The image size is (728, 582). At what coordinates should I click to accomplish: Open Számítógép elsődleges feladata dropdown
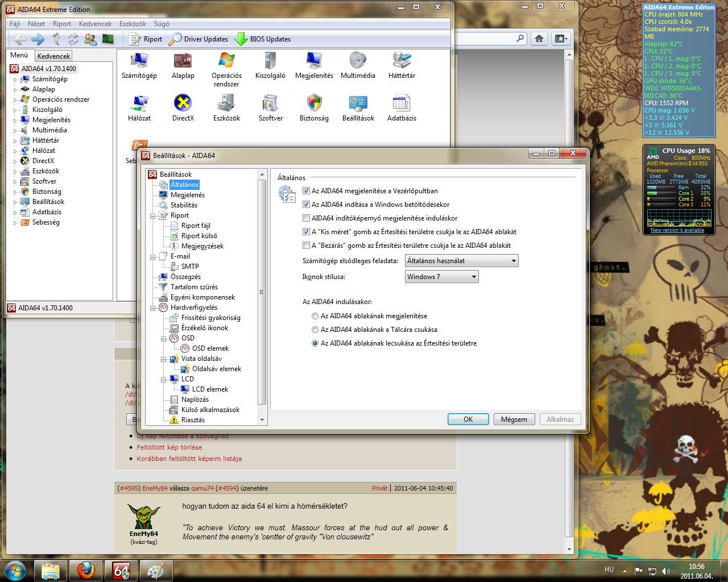point(461,261)
